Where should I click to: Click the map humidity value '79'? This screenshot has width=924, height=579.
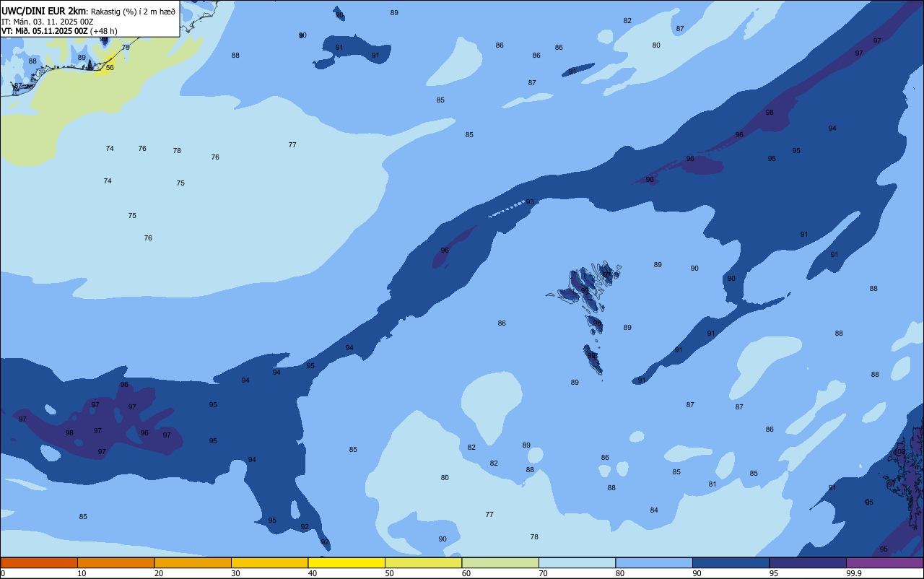126,48
